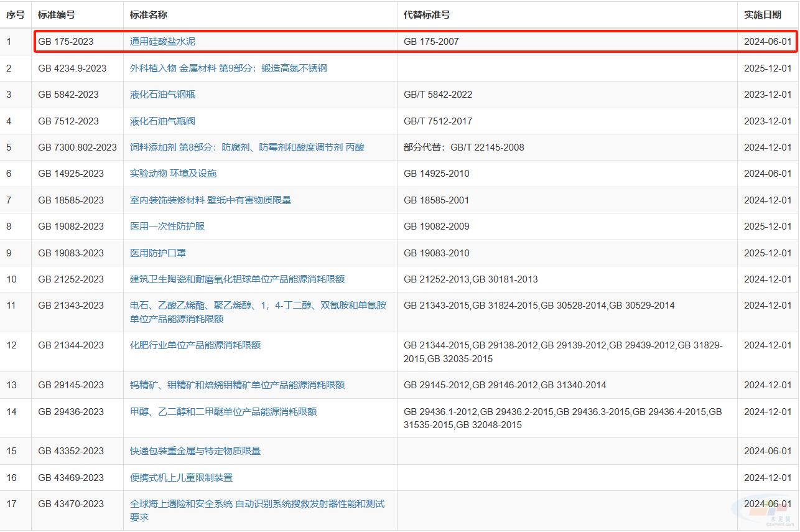Open the 外科植入物 金属材料 standard link
Viewport: 800px width, 532px height.
click(x=228, y=68)
